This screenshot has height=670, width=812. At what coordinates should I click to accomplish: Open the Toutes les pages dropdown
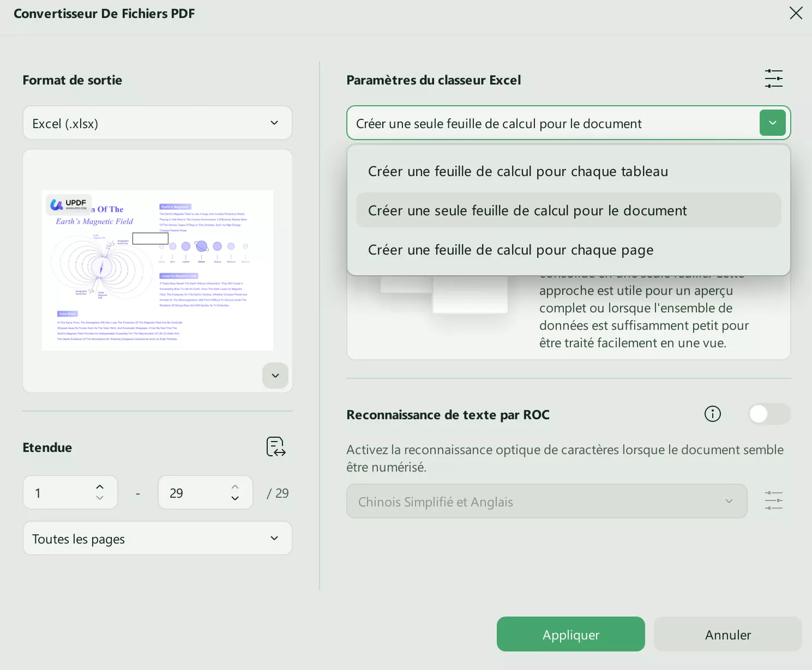(157, 539)
